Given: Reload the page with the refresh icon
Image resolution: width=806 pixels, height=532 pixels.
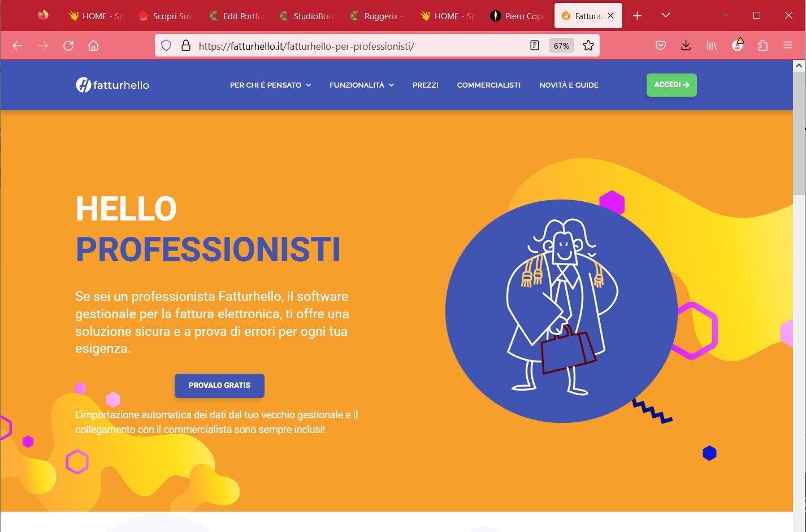Looking at the screenshot, I should [68, 46].
